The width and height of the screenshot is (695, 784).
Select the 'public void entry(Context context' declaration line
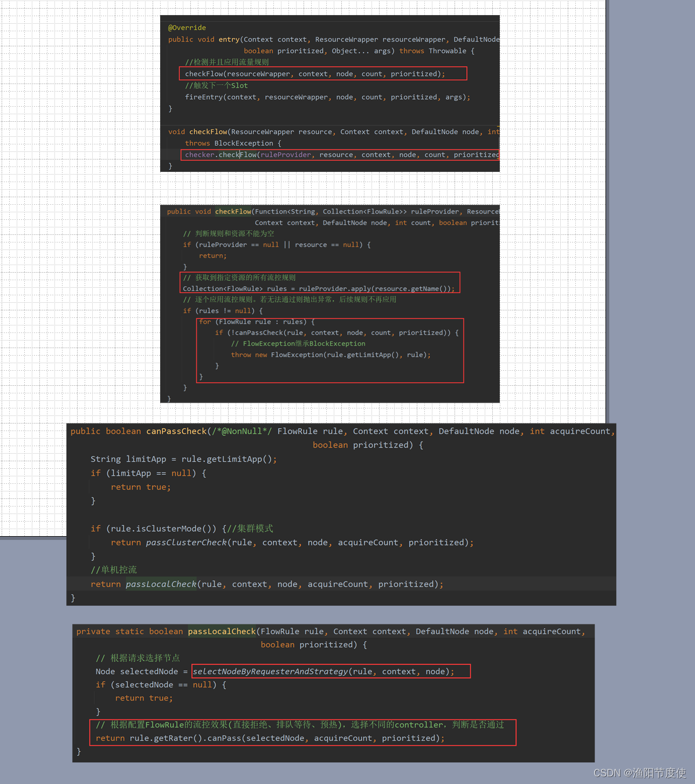333,39
